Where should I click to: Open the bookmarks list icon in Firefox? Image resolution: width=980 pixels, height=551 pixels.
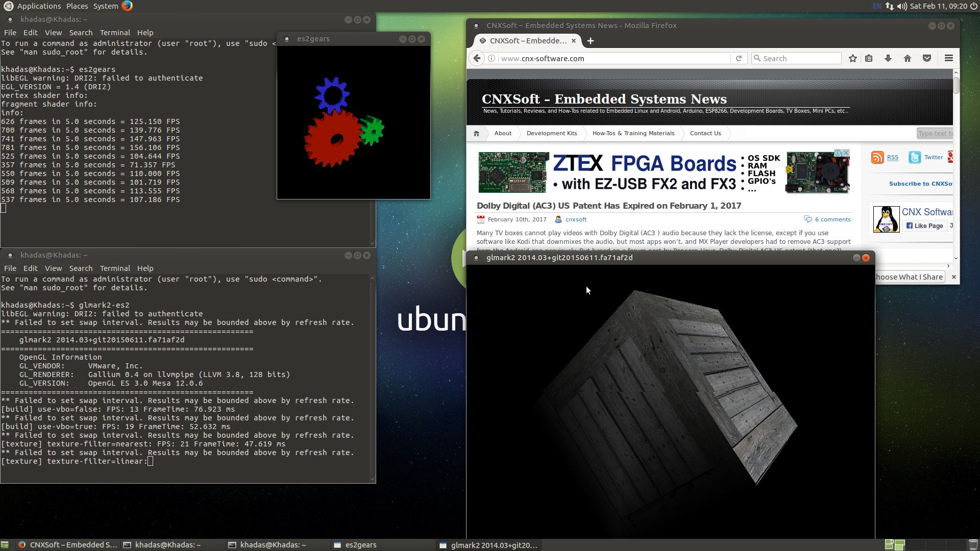coord(869,58)
